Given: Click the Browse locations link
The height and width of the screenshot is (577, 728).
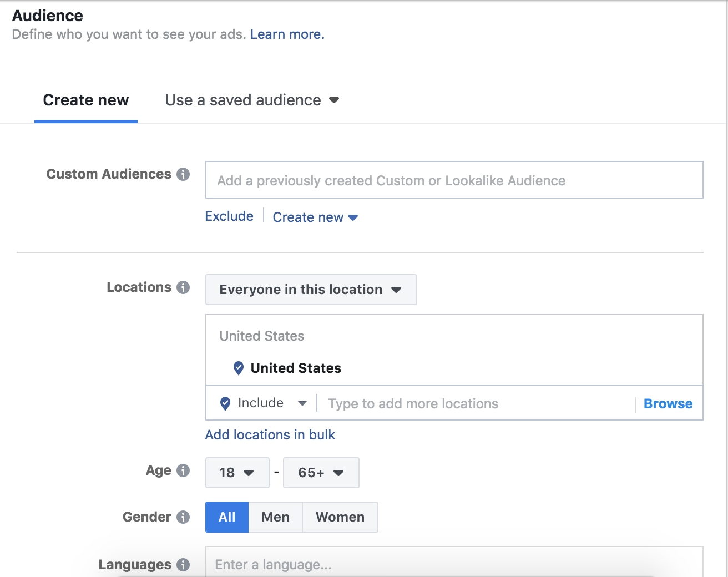Looking at the screenshot, I should (668, 404).
